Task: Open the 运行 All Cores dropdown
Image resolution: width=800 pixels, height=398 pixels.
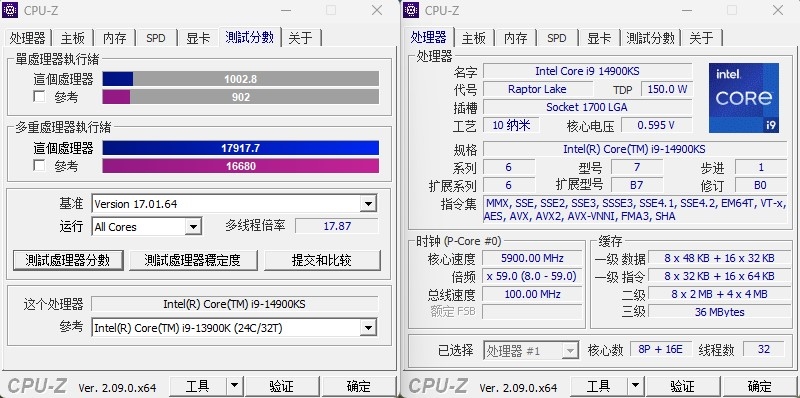Action: coord(193,227)
